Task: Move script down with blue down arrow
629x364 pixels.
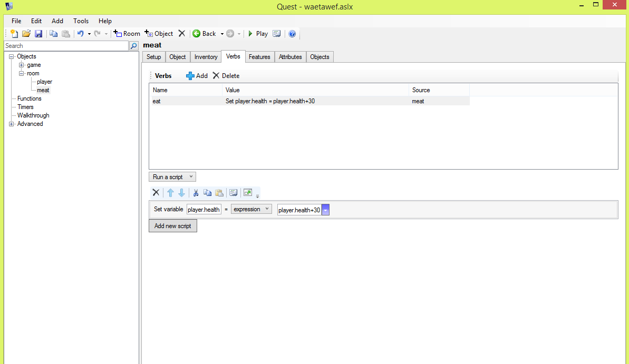Action: pyautogui.click(x=181, y=193)
